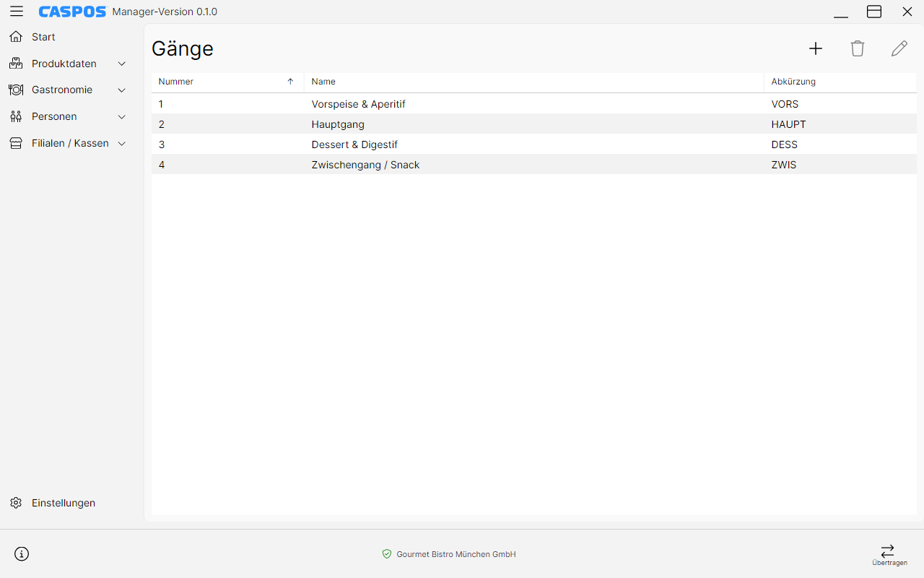Add a new Gang with plus icon
Viewport: 924px width, 578px height.
(x=816, y=48)
